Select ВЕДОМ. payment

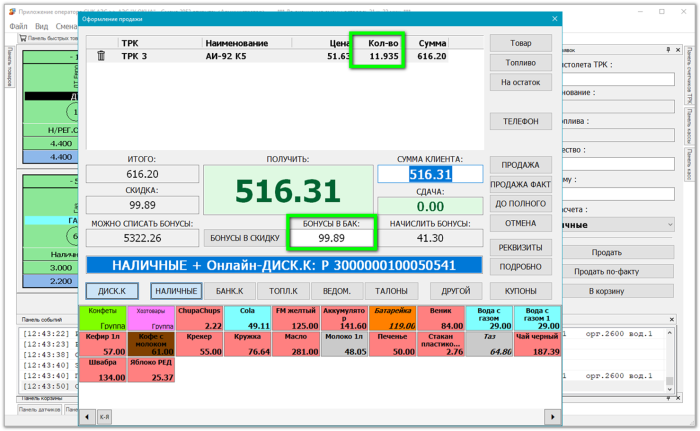pyautogui.click(x=337, y=291)
